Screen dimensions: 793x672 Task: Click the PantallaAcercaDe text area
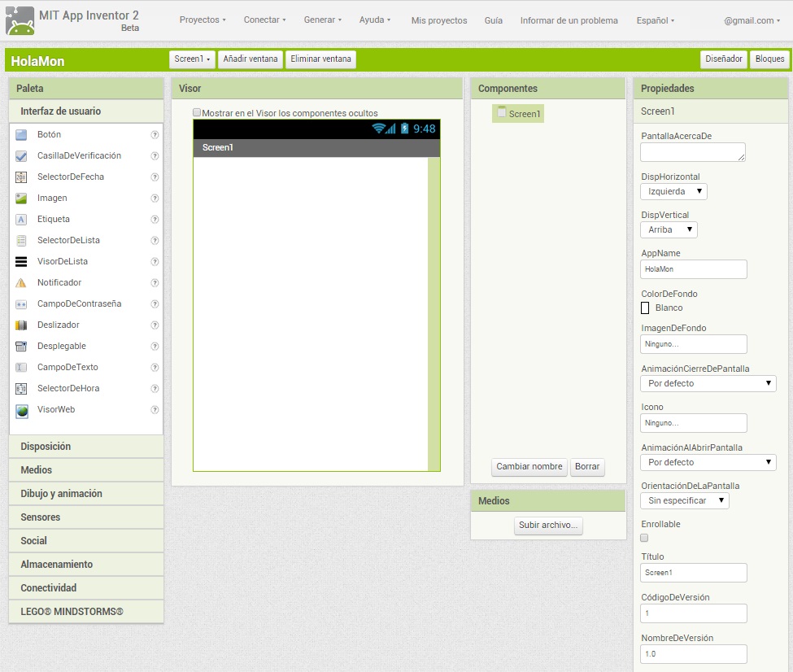pos(692,152)
